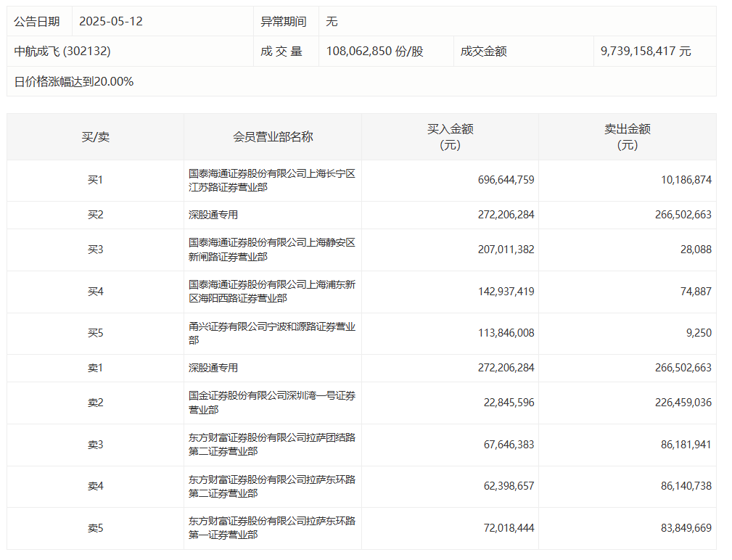Image resolution: width=732 pixels, height=560 pixels.
Task: Click the 买2 row label
Action: pyautogui.click(x=95, y=215)
